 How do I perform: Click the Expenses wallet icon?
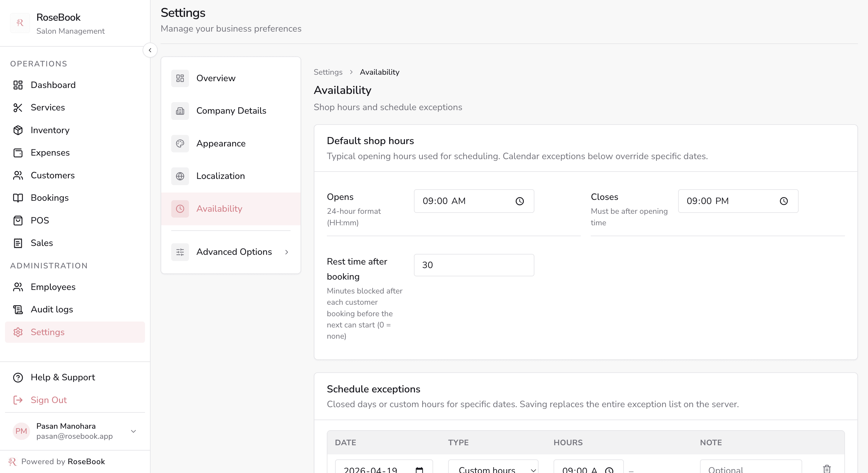click(18, 153)
